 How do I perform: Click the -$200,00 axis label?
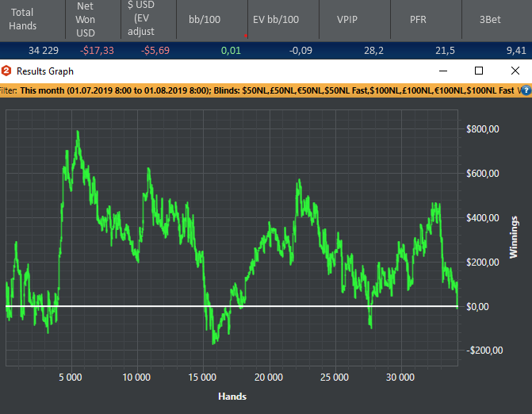coord(484,351)
